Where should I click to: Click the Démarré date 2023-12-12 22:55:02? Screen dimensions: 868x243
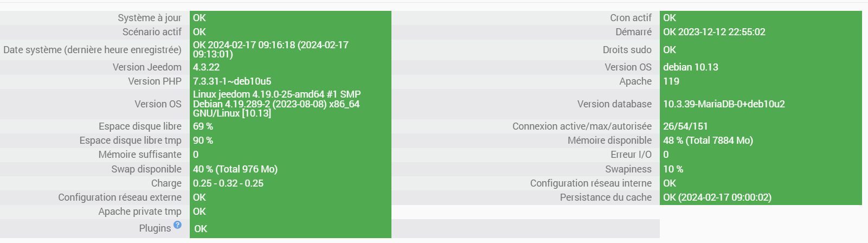click(721, 32)
